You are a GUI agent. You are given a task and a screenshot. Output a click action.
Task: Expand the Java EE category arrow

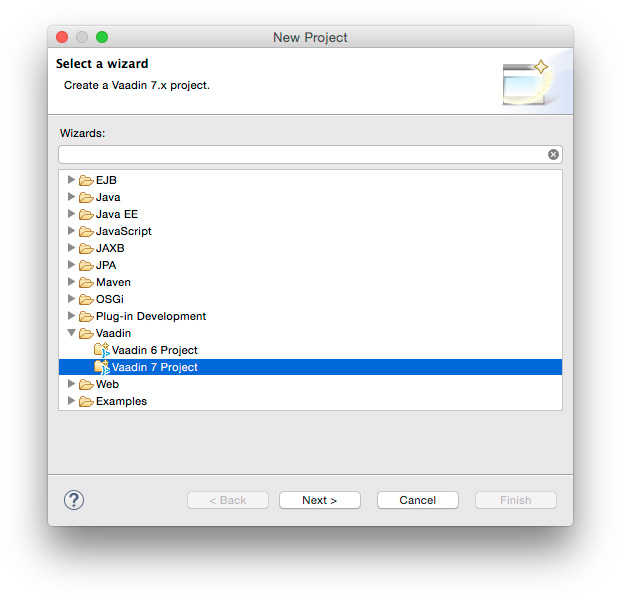[71, 213]
